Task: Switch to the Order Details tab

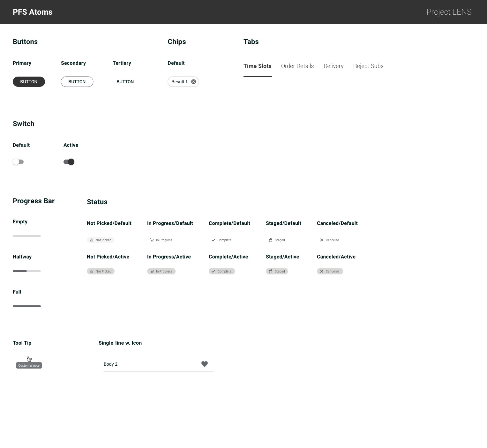Action: pos(297,66)
